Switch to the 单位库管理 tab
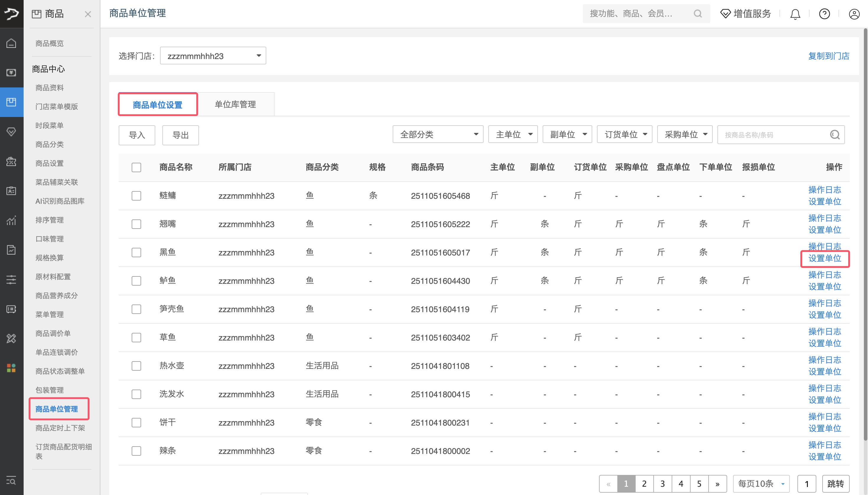 point(235,104)
